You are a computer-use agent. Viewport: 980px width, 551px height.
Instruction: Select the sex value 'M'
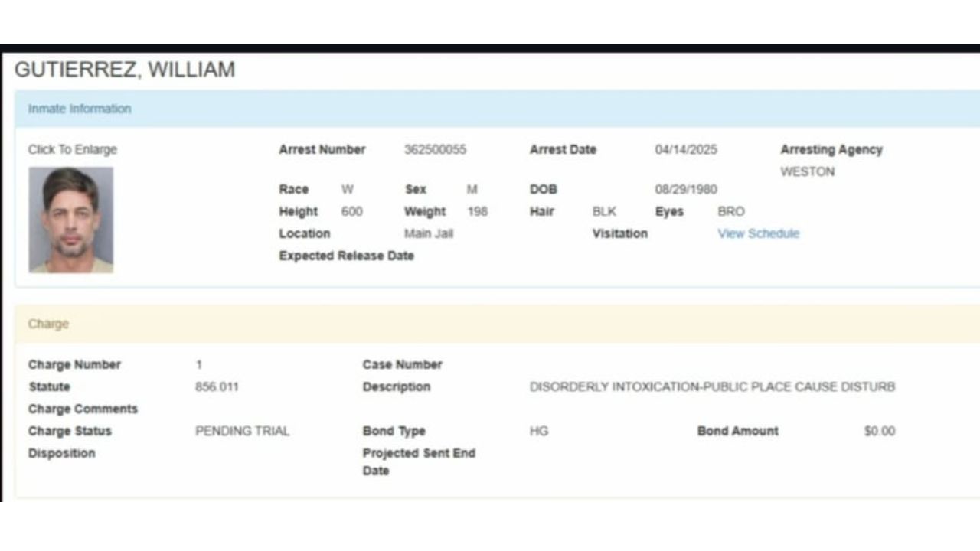pos(472,189)
